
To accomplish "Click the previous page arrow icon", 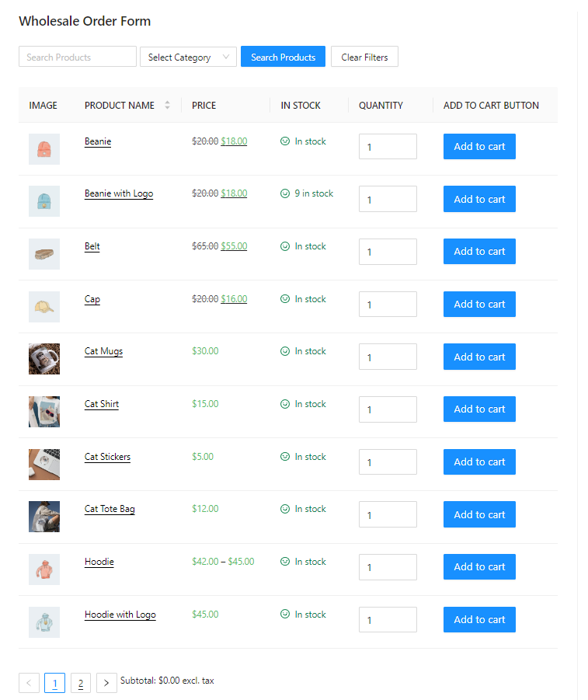I will pyautogui.click(x=29, y=683).
